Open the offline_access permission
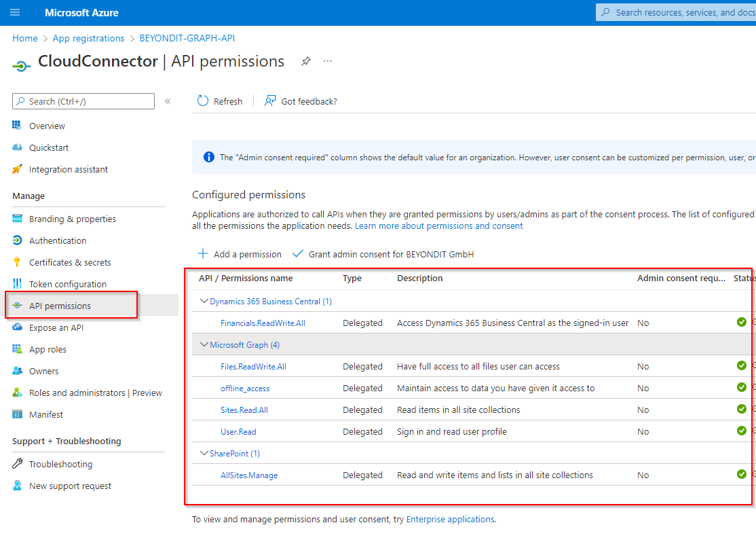This screenshot has height=542, width=756. point(245,388)
